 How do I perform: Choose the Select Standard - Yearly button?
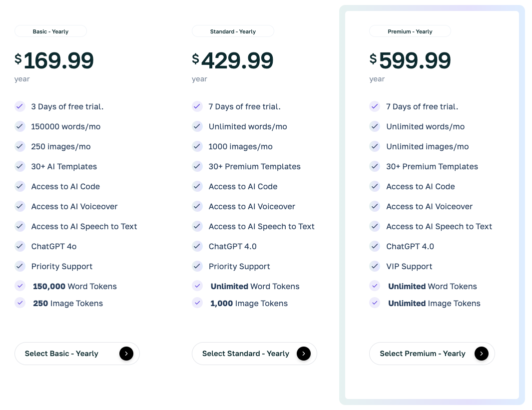[x=246, y=354]
